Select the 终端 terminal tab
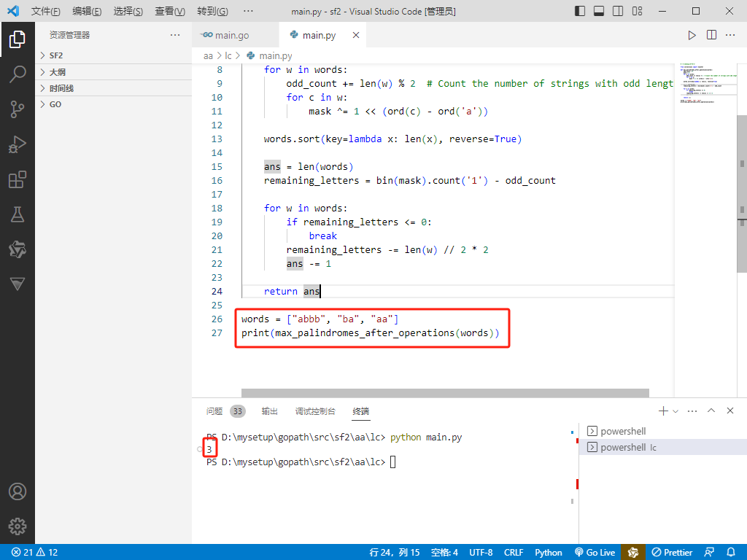 coord(360,411)
